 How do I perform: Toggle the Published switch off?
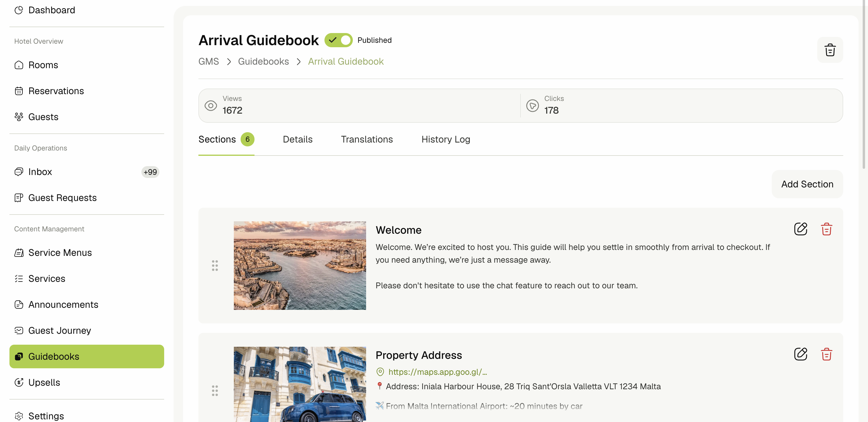pyautogui.click(x=338, y=40)
